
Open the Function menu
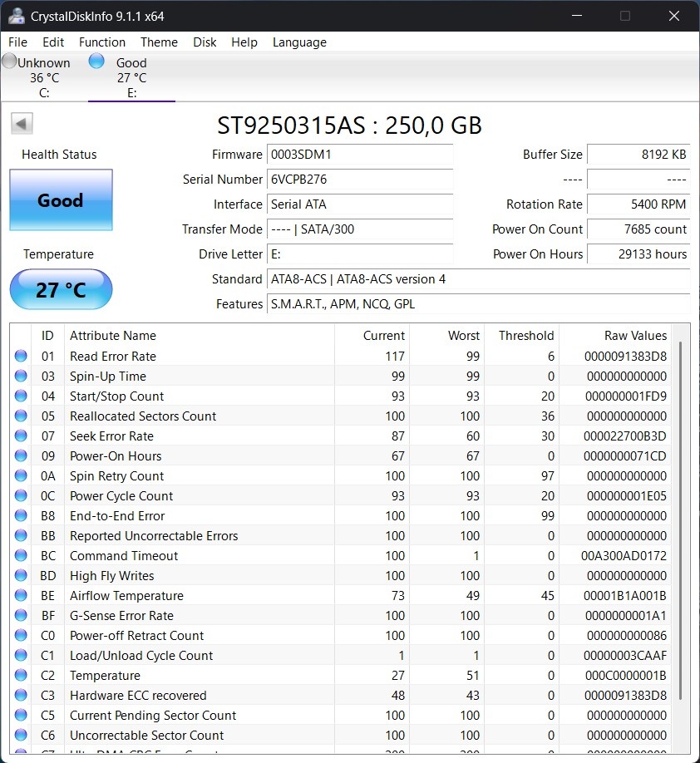point(102,42)
